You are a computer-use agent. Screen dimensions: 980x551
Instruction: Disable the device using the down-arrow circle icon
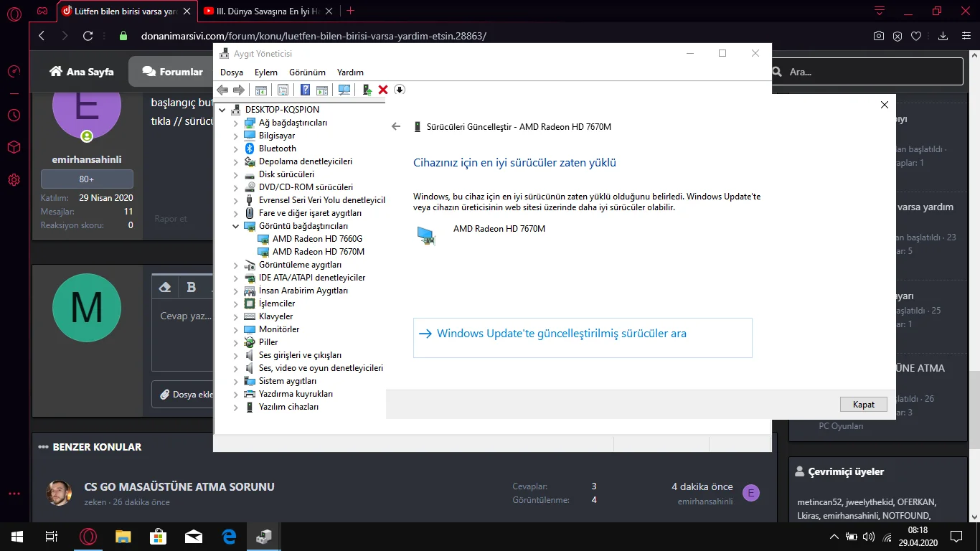400,90
